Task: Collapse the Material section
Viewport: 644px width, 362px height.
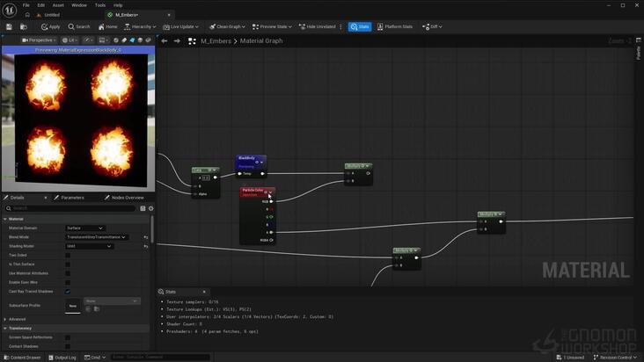Action: pos(5,219)
